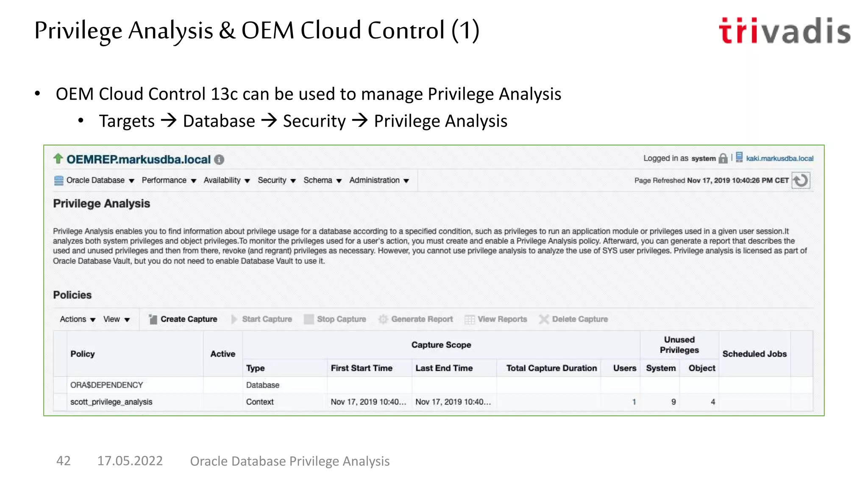The width and height of the screenshot is (868, 488).
Task: Open the Availability dropdown menu
Action: (227, 180)
